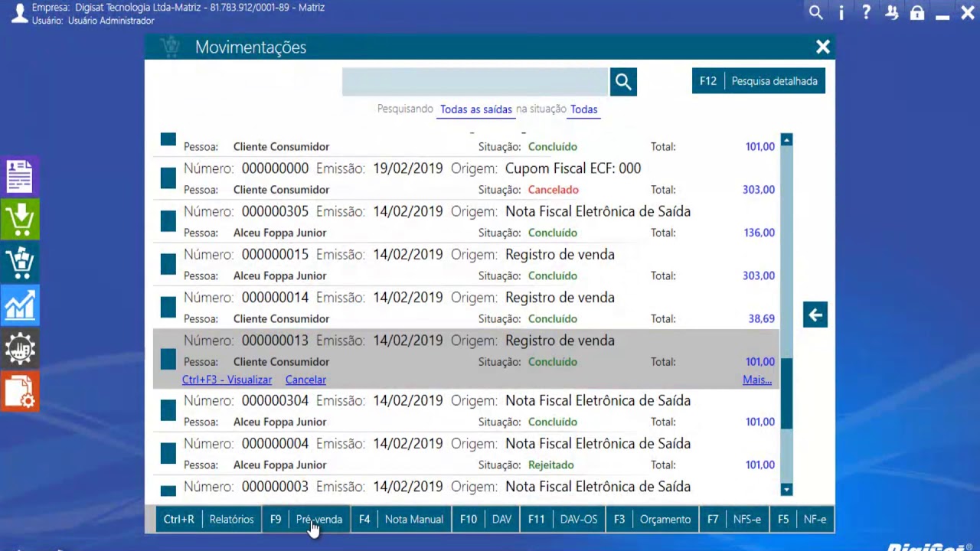Click the 'Cancelado' status text
This screenshot has width=980, height=551.
(x=553, y=190)
